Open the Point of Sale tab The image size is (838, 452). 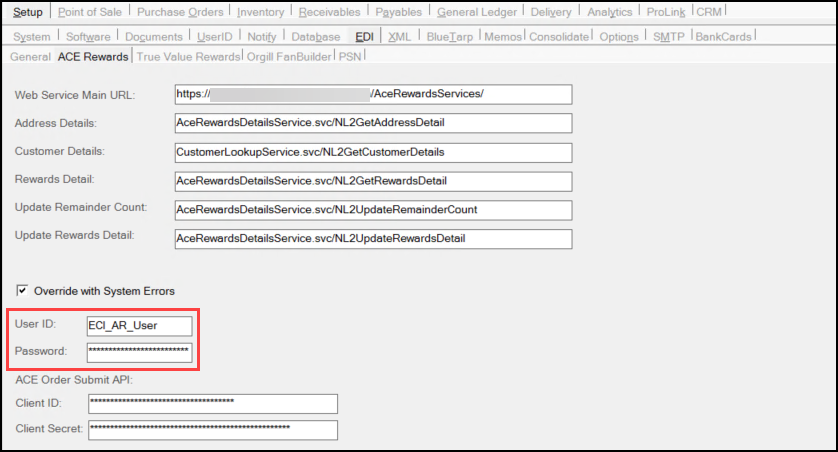coord(92,12)
